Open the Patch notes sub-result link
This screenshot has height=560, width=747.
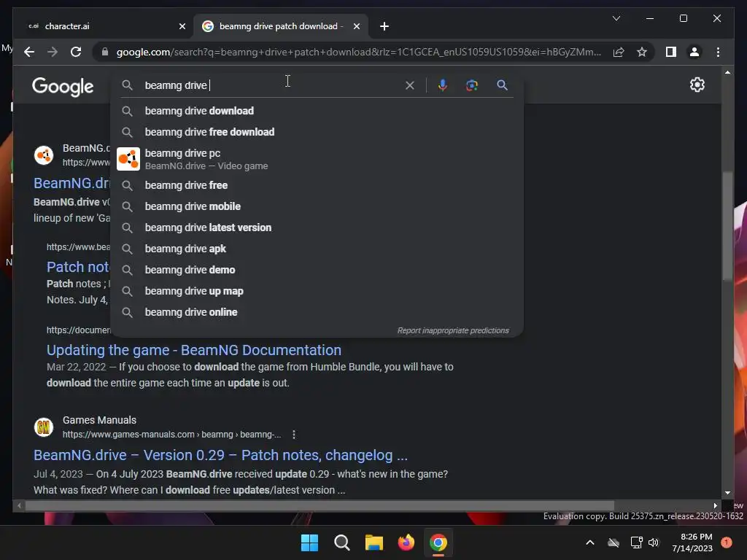click(x=78, y=267)
